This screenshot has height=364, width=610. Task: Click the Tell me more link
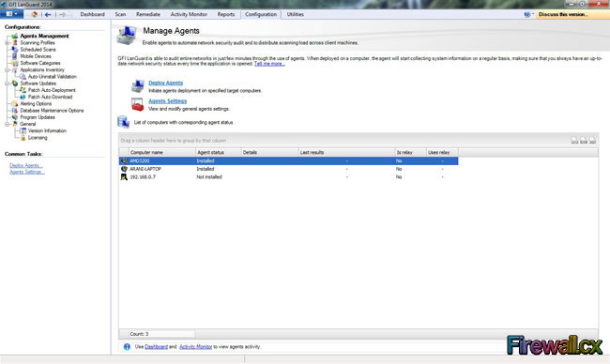(269, 64)
